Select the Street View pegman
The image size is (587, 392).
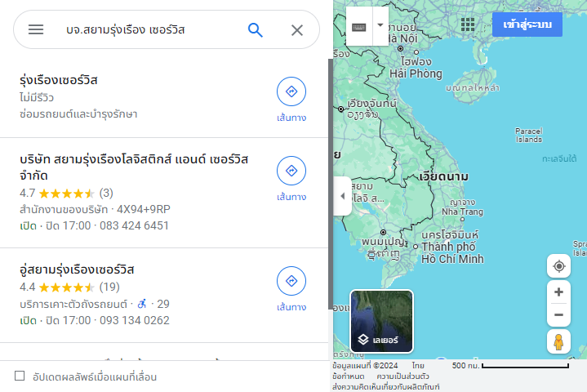point(558,341)
